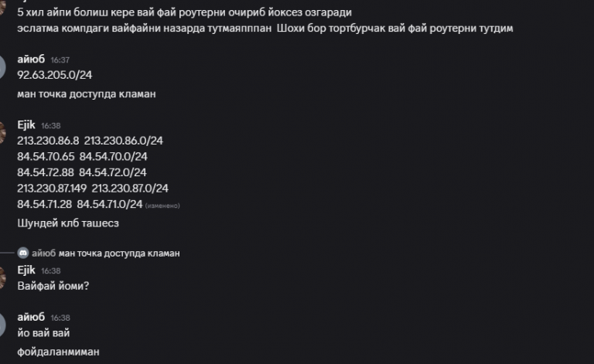
Task: Open айюб's profile from the 16:37 message username
Action: tap(31, 60)
